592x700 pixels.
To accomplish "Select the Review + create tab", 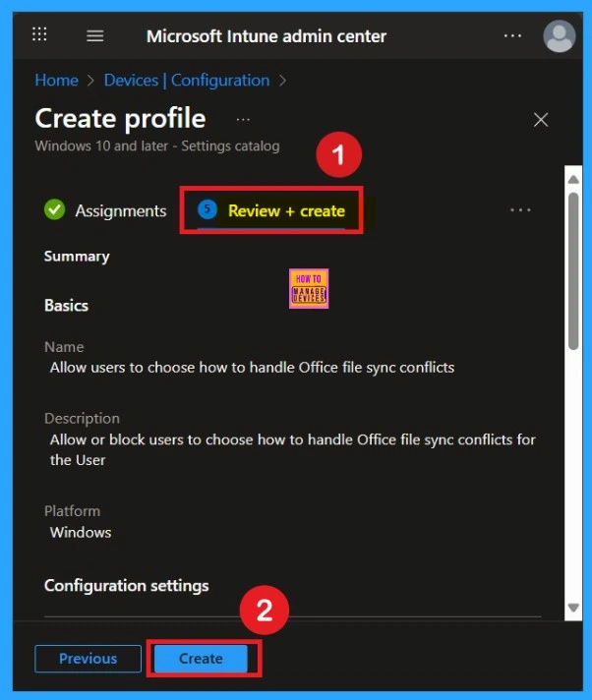I will point(271,210).
